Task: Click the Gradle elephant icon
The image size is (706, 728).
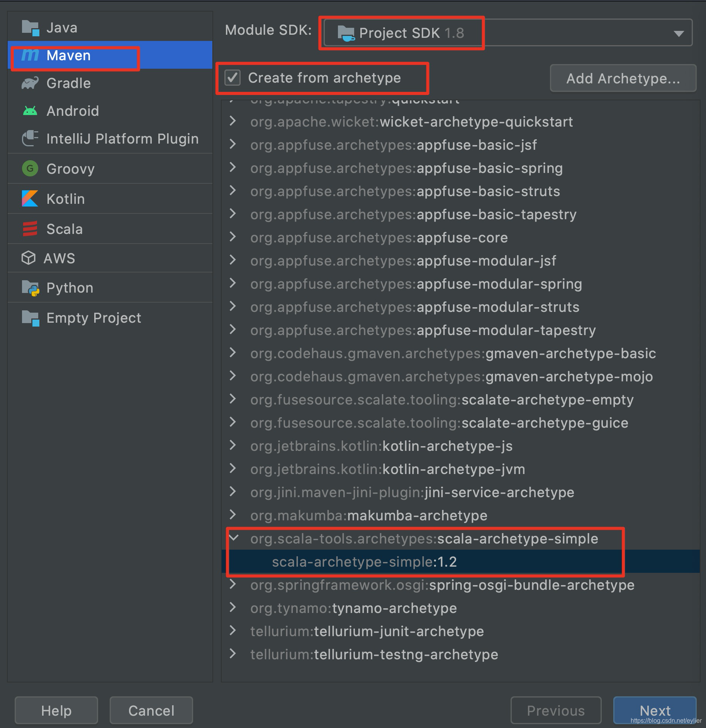Action: point(30,83)
